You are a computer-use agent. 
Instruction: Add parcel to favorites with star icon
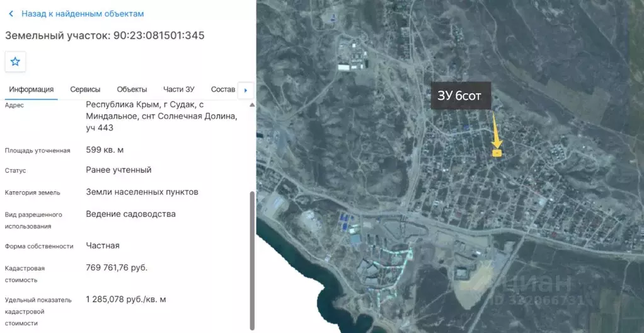point(15,62)
